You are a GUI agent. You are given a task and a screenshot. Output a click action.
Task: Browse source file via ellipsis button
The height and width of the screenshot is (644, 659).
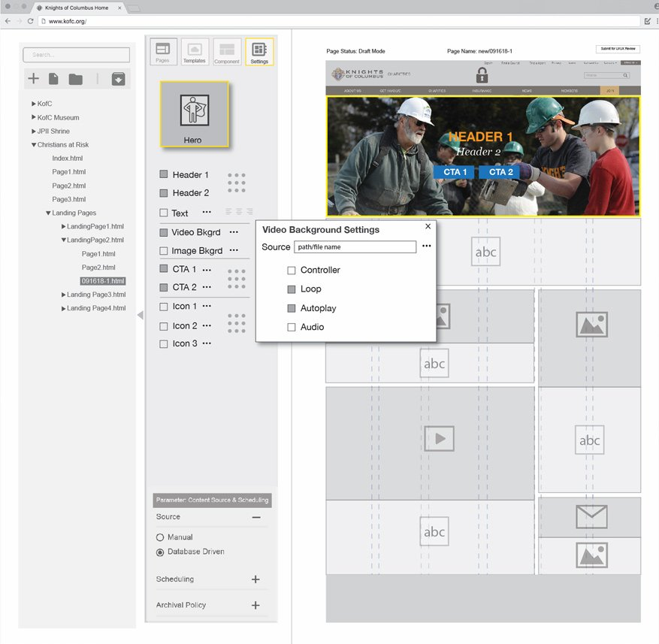[x=427, y=246]
